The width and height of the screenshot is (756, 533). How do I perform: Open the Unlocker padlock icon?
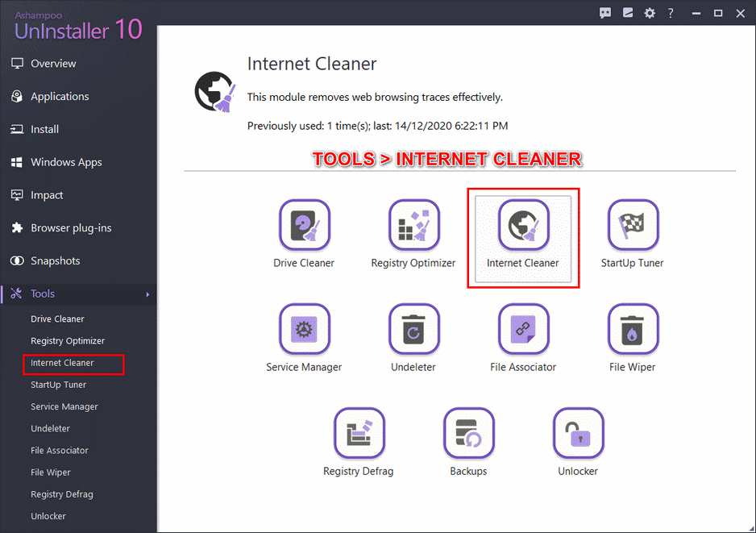[578, 433]
